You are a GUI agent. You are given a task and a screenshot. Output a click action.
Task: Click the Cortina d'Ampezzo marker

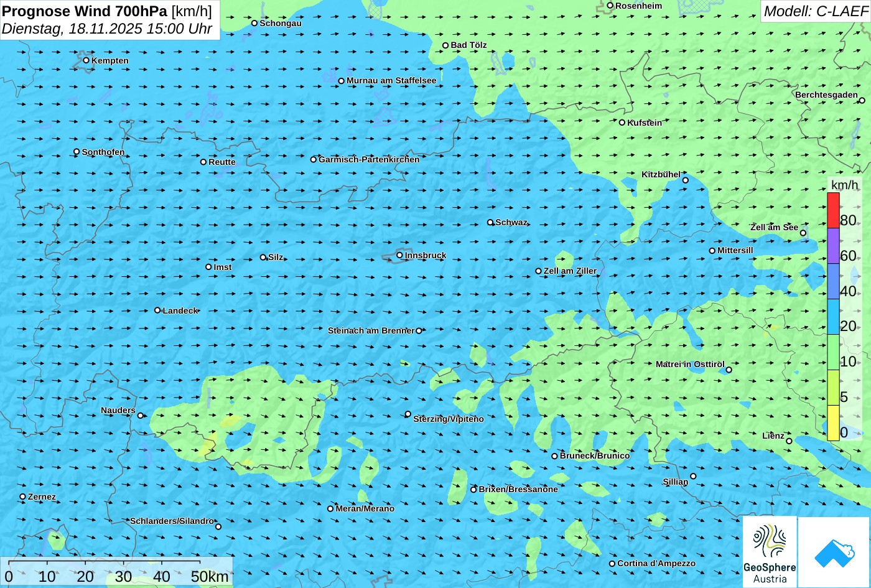pos(612,564)
